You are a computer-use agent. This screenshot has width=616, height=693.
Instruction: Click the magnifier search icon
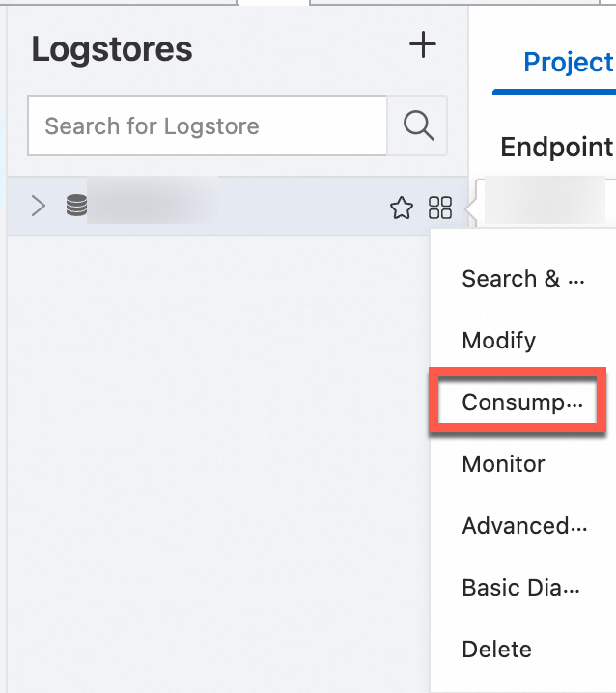418,125
